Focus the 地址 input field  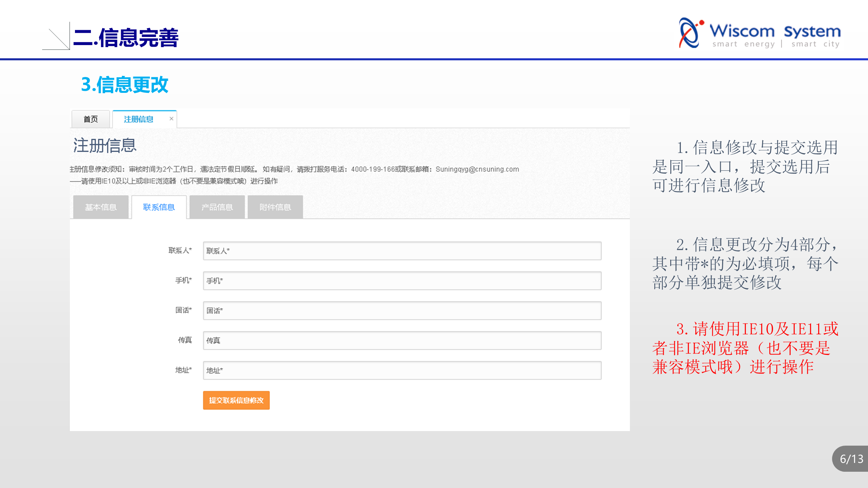tap(402, 370)
